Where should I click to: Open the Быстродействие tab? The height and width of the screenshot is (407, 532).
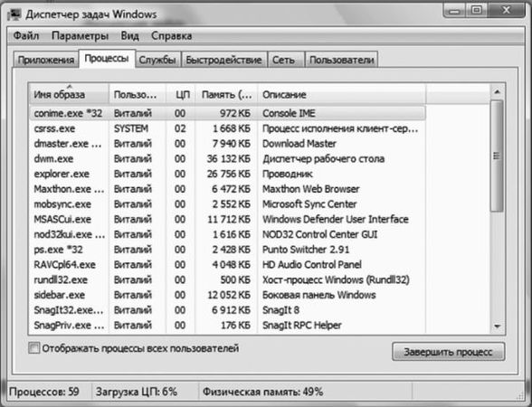[223, 60]
